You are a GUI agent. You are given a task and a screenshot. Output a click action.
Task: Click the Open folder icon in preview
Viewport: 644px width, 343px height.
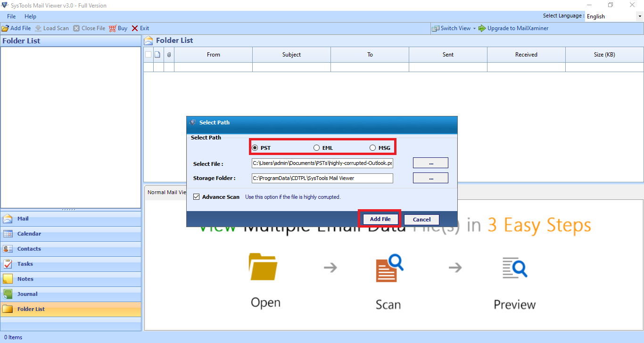[x=263, y=267]
